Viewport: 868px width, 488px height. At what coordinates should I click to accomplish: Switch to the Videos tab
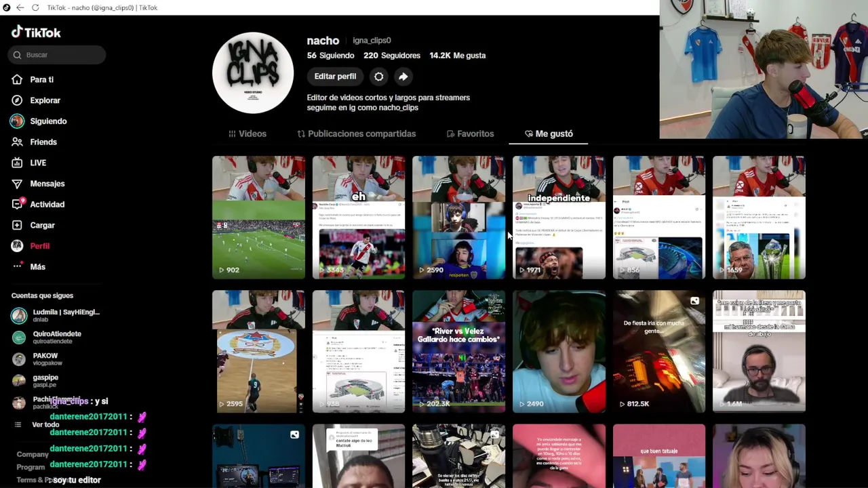click(248, 134)
